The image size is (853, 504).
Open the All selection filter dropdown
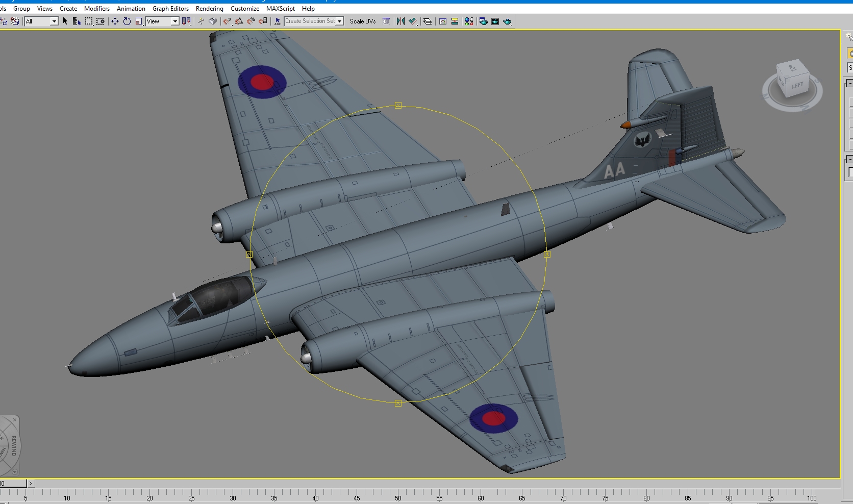pos(41,21)
